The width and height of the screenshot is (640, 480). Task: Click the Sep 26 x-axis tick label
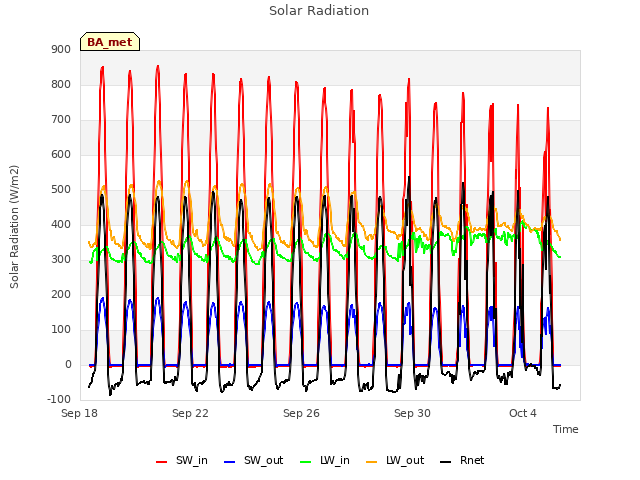[301, 413]
